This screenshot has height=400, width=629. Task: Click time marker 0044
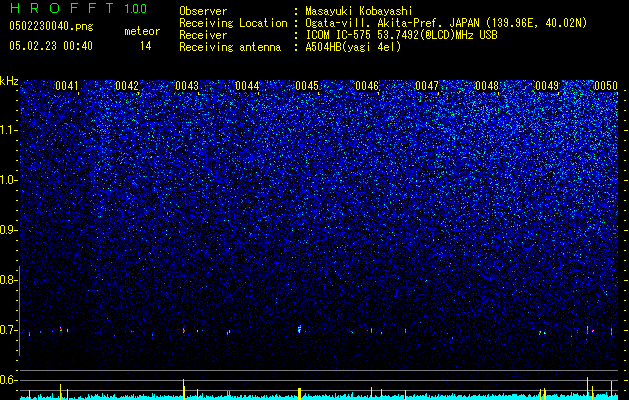click(247, 86)
